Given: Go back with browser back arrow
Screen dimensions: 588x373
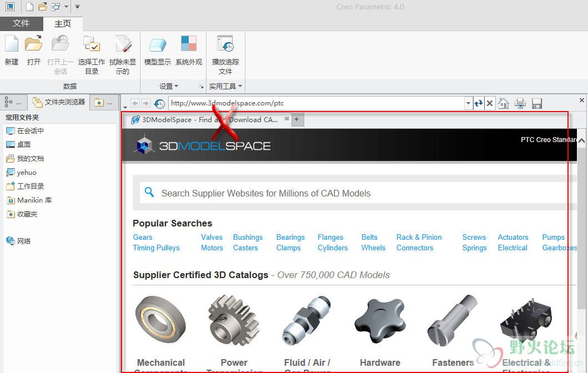Looking at the screenshot, I should (135, 103).
